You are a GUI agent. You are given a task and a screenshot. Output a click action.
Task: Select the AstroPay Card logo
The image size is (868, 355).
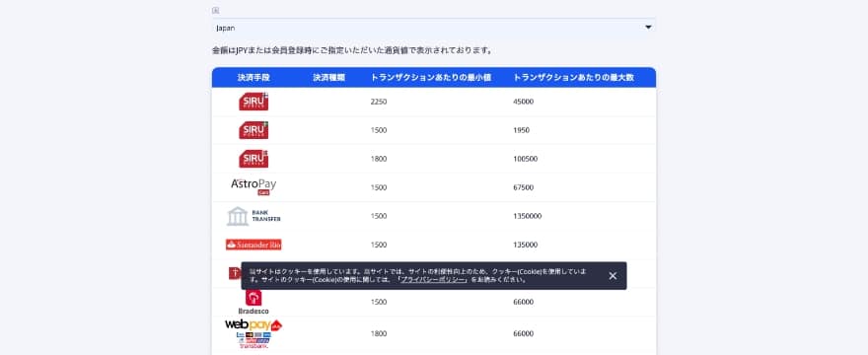click(253, 186)
